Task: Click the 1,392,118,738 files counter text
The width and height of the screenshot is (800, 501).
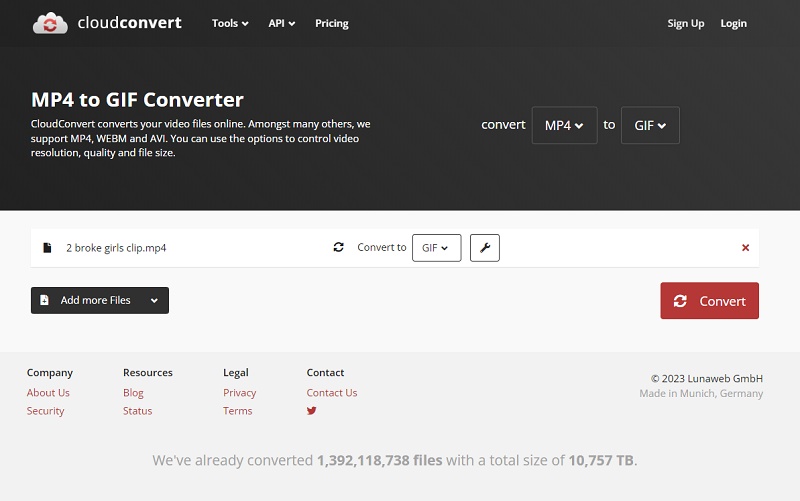Action: (380, 460)
